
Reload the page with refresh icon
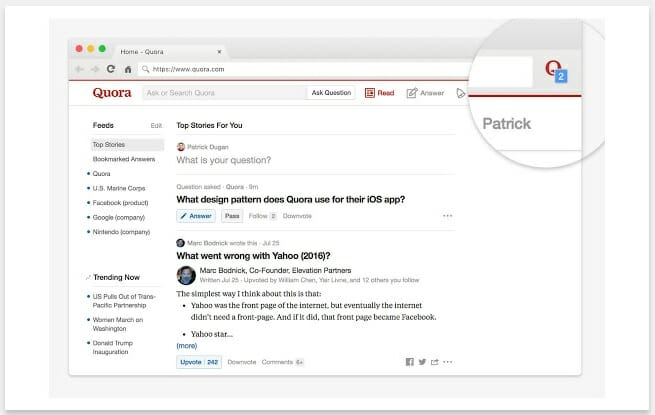(111, 69)
